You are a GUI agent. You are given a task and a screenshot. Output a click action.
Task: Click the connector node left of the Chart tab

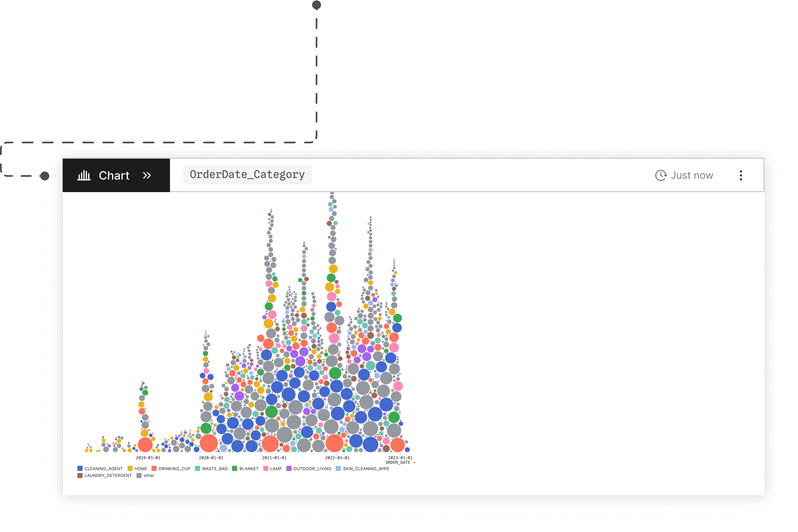tap(44, 176)
